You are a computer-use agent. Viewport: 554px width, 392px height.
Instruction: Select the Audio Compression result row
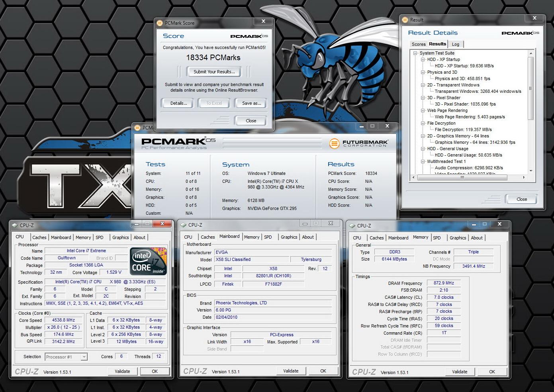click(469, 168)
